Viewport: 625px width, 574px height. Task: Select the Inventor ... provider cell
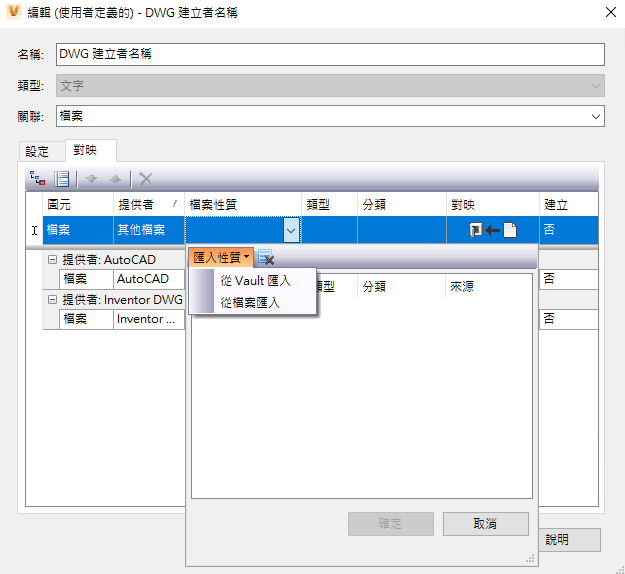149,319
